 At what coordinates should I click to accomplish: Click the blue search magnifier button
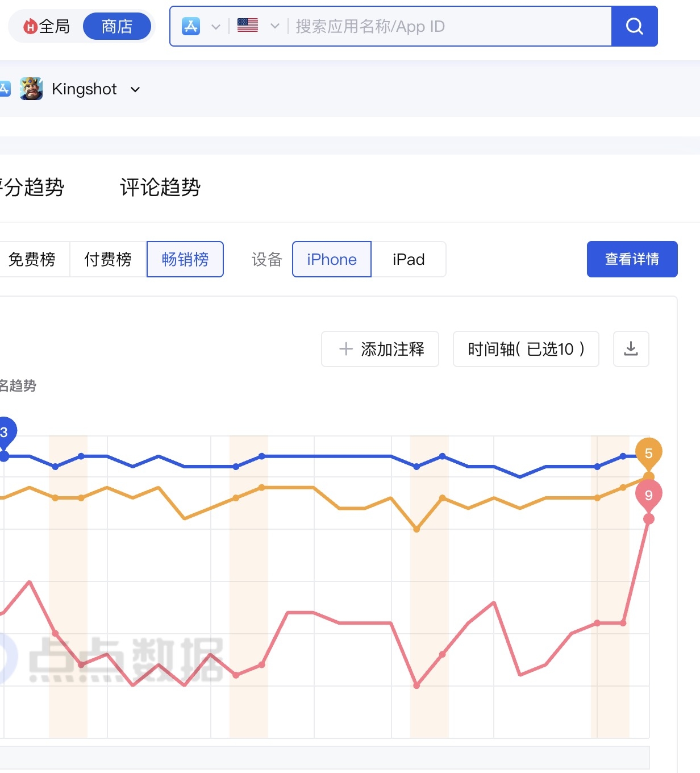634,26
